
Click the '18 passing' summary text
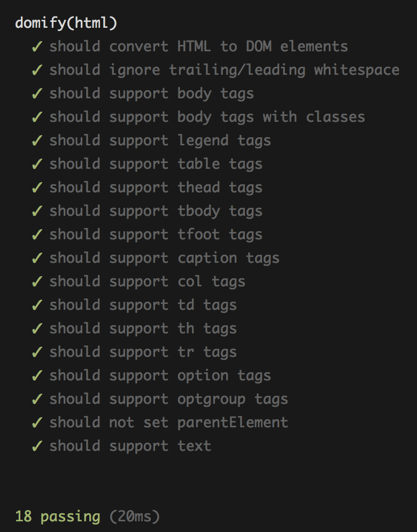pyautogui.click(x=58, y=517)
